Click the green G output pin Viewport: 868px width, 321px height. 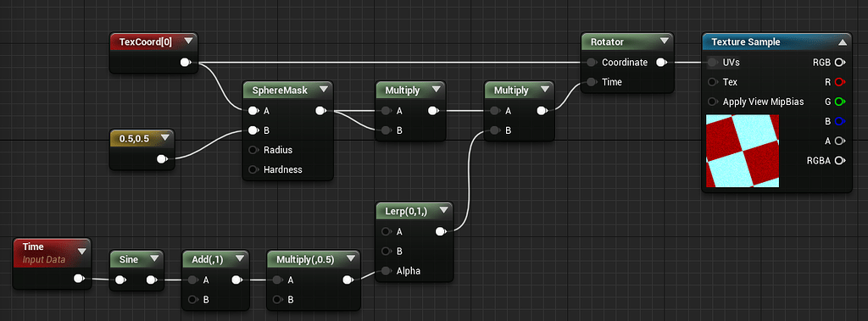[x=840, y=102]
